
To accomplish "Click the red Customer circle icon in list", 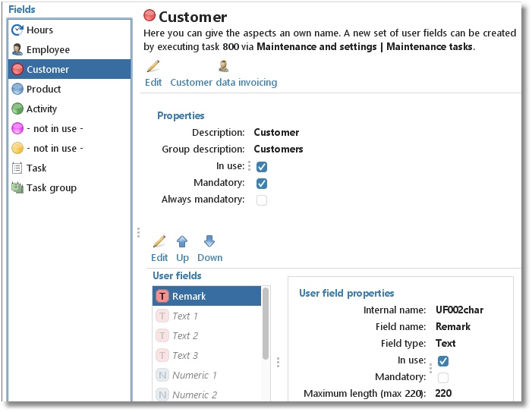I will pos(17,69).
